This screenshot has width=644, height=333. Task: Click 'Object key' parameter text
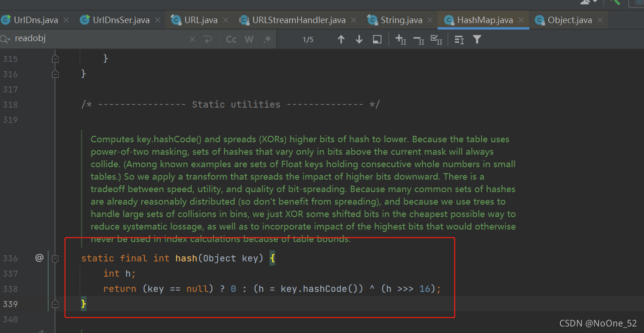231,258
